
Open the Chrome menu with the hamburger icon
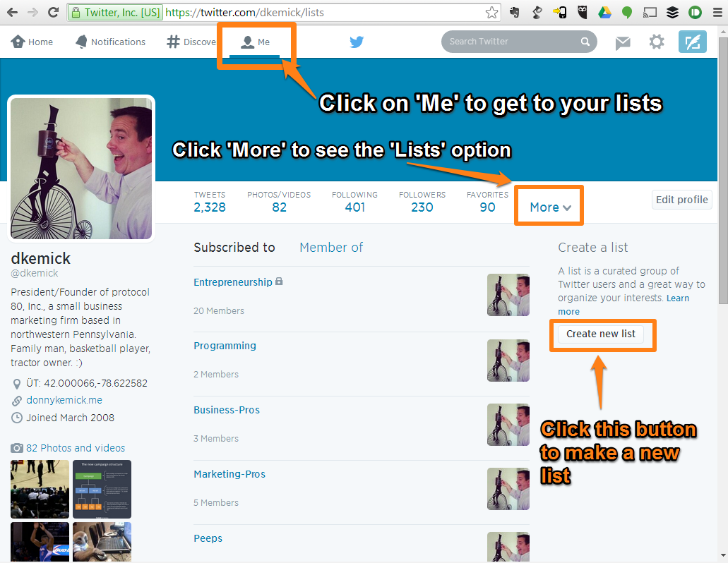[717, 12]
